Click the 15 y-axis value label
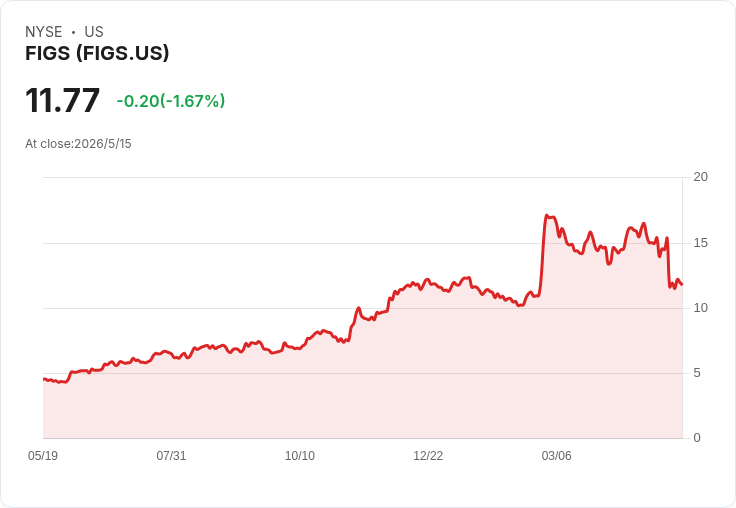Viewport: 736px width, 508px height. point(700,243)
